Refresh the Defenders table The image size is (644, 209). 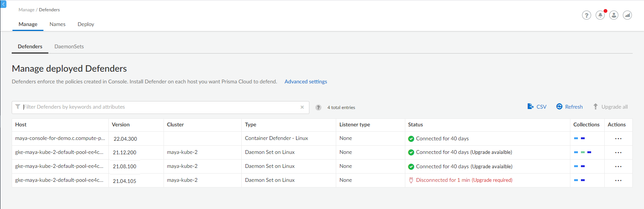[570, 107]
